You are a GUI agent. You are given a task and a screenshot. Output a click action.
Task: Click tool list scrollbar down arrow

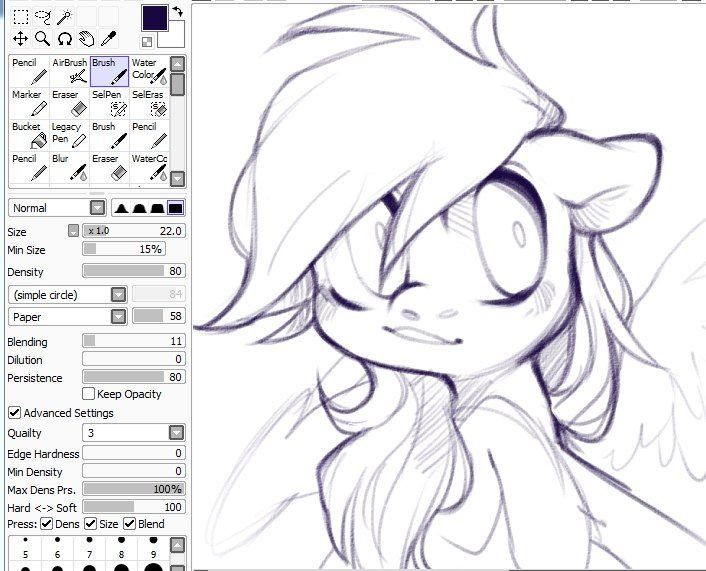tap(178, 179)
